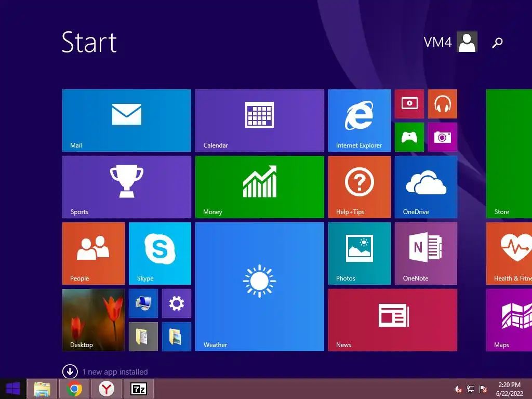
Task: Launch Yandex Browser from the taskbar
Action: pos(107,389)
